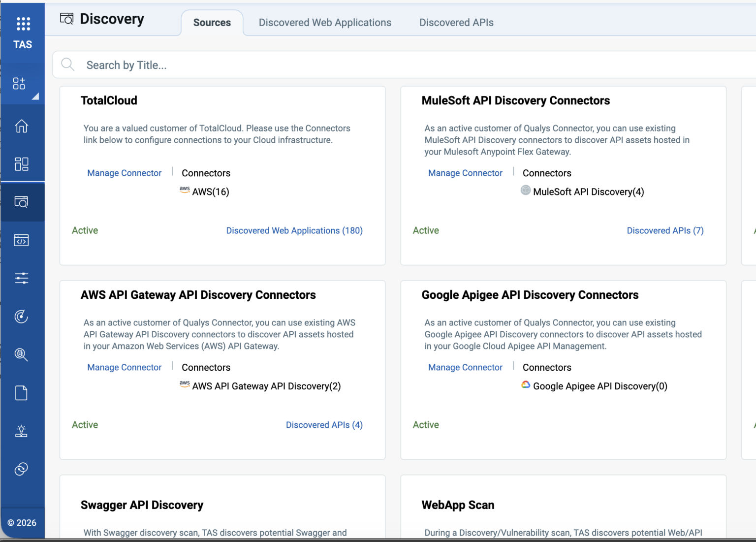Click the lightbulb icon in the sidebar
Viewport: 756px width, 542px height.
coord(22,431)
